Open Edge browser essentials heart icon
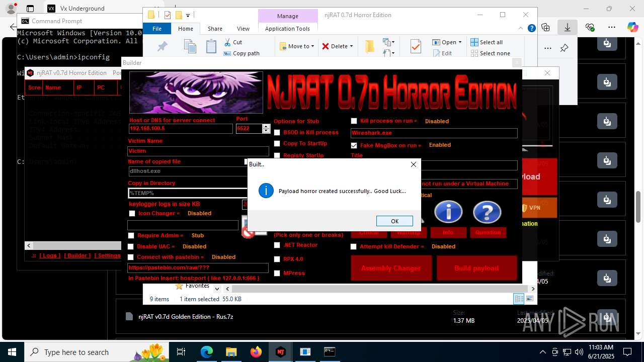The height and width of the screenshot is (362, 644). click(590, 27)
